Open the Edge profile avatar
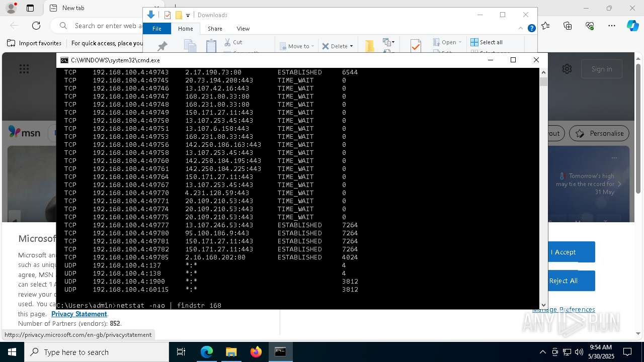The width and height of the screenshot is (644, 362). point(11,8)
